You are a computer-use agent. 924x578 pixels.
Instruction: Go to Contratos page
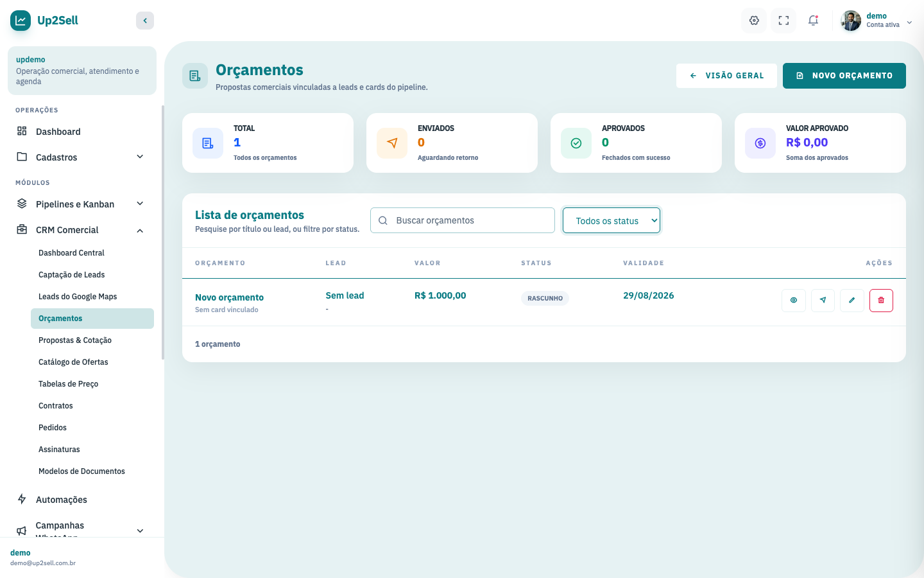coord(92,406)
